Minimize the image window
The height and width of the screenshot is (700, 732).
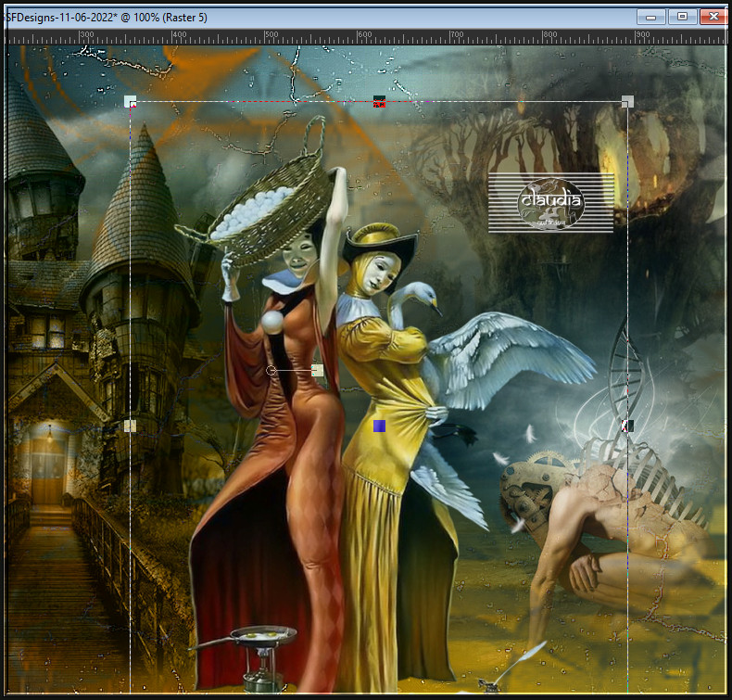(x=651, y=18)
